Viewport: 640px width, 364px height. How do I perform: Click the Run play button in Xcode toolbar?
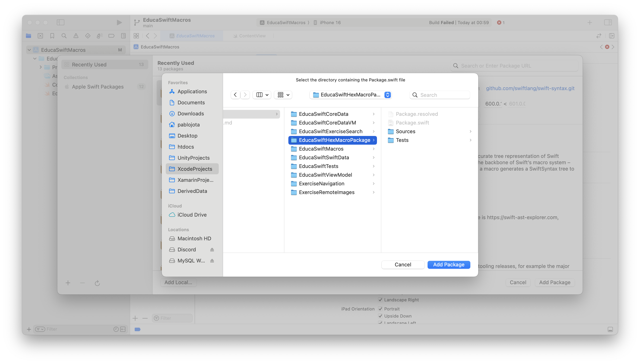pos(119,23)
